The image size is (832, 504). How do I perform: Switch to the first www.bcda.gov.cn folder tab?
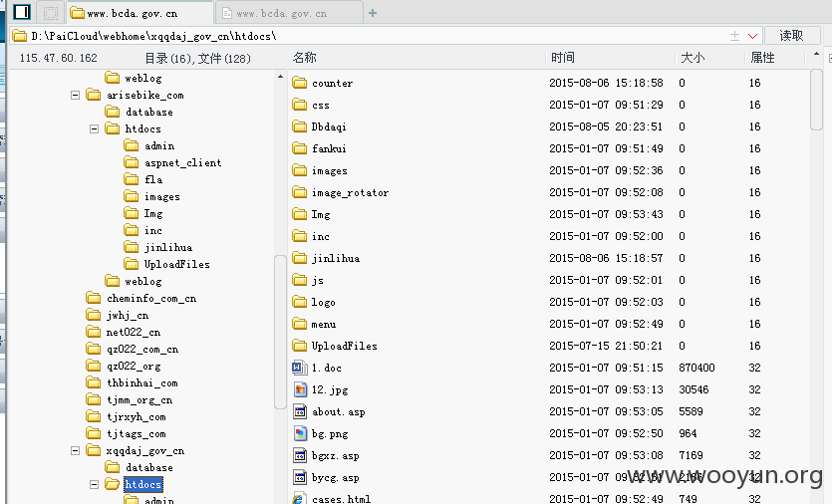140,13
